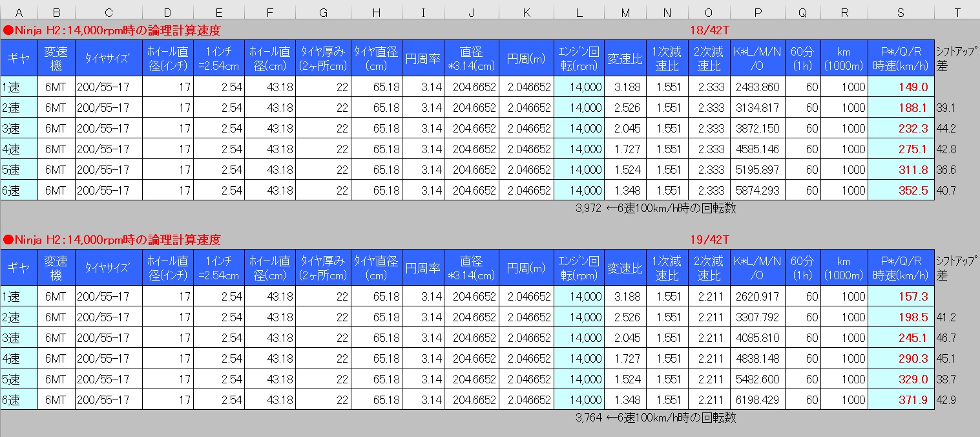This screenshot has height=437, width=980.
Task: Select shift-up difference 40.7
Action: click(946, 191)
